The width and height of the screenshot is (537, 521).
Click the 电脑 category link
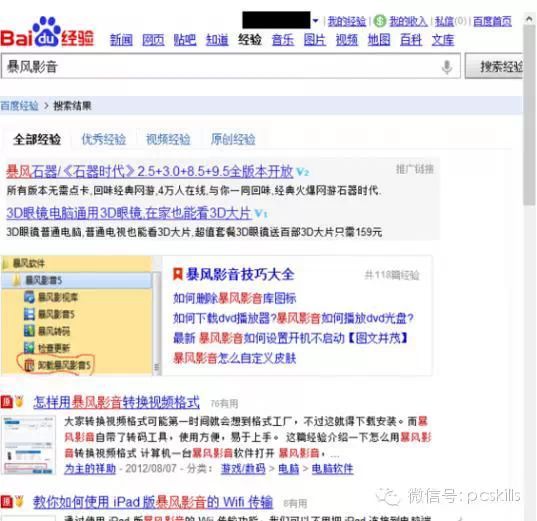tap(288, 469)
